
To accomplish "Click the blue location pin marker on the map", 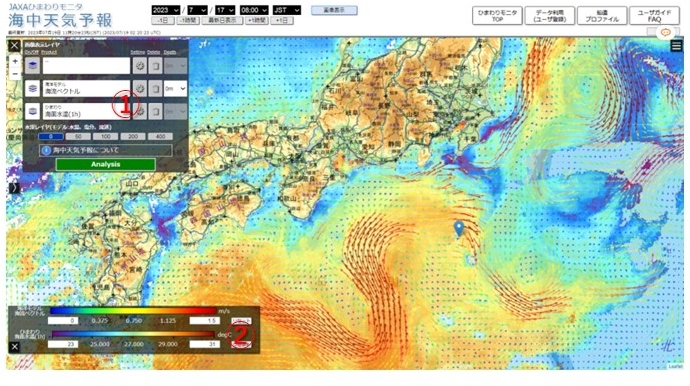I will pyautogui.click(x=459, y=229).
